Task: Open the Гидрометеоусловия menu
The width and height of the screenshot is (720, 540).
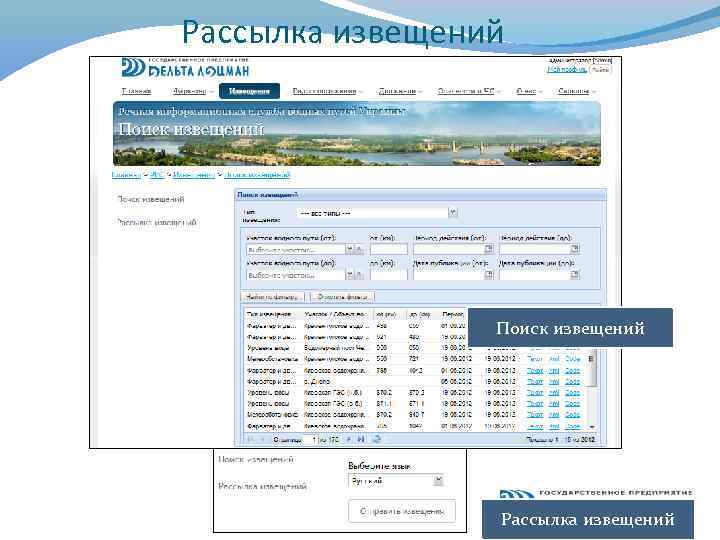Action: (325, 91)
